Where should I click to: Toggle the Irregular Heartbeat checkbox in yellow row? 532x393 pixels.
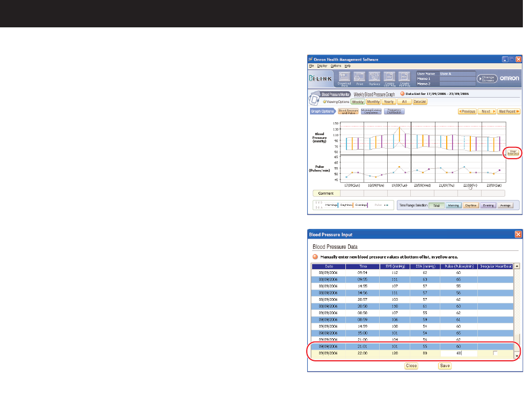(x=495, y=353)
